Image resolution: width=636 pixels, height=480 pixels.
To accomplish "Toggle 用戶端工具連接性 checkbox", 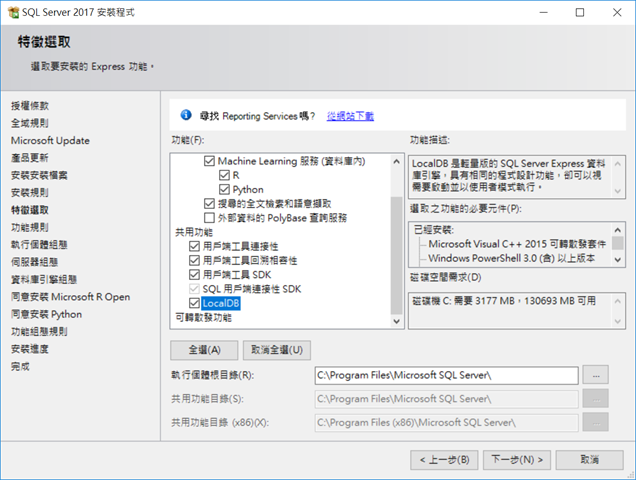I will (x=194, y=246).
